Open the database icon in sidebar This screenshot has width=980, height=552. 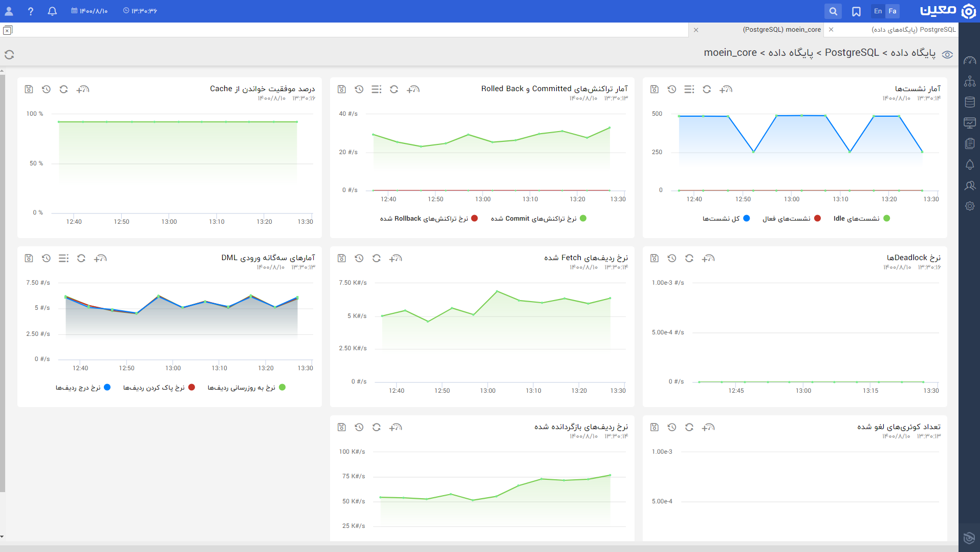click(x=970, y=102)
